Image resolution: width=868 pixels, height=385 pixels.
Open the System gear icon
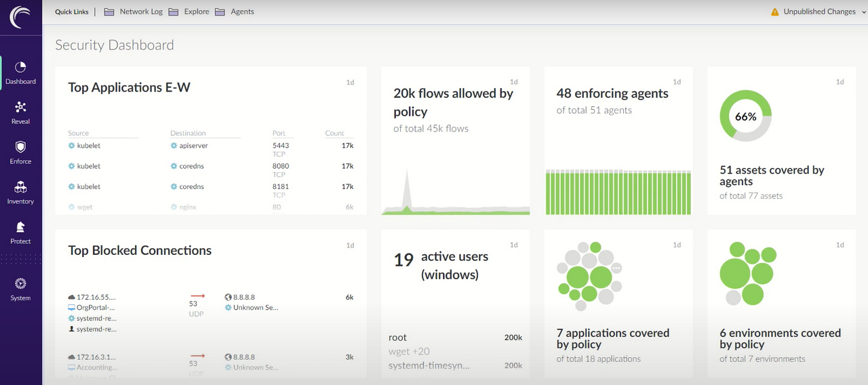20,283
